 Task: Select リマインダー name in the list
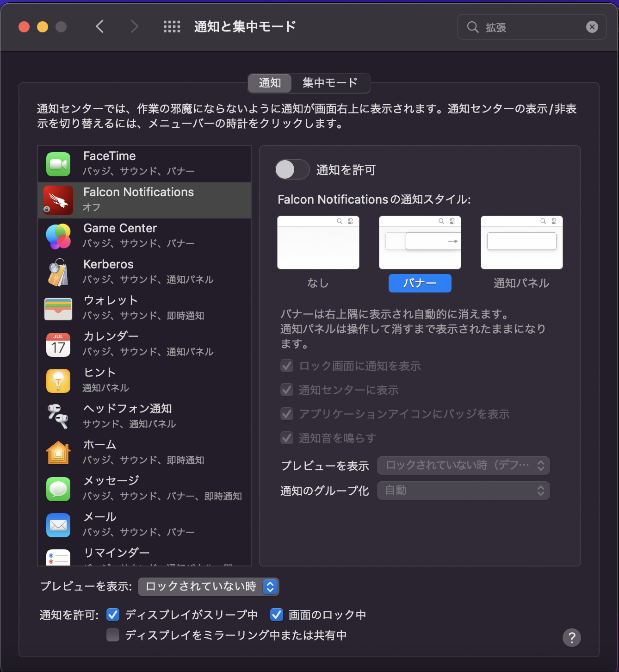(x=117, y=553)
